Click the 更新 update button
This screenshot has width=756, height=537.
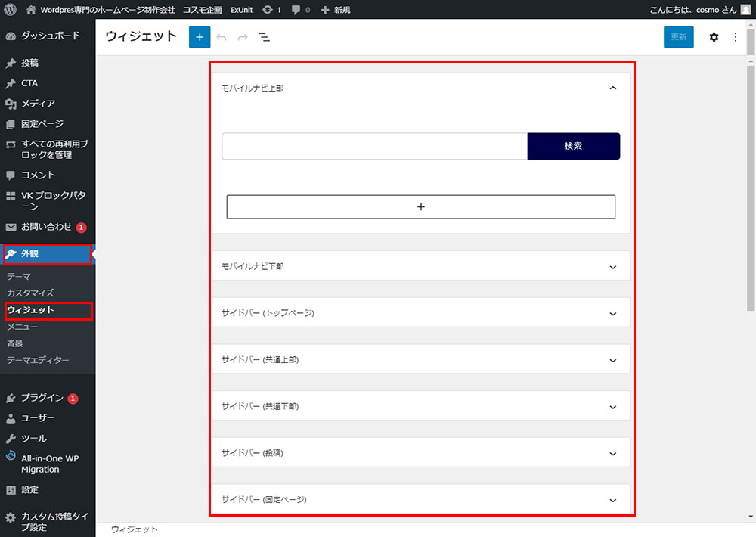click(x=678, y=37)
